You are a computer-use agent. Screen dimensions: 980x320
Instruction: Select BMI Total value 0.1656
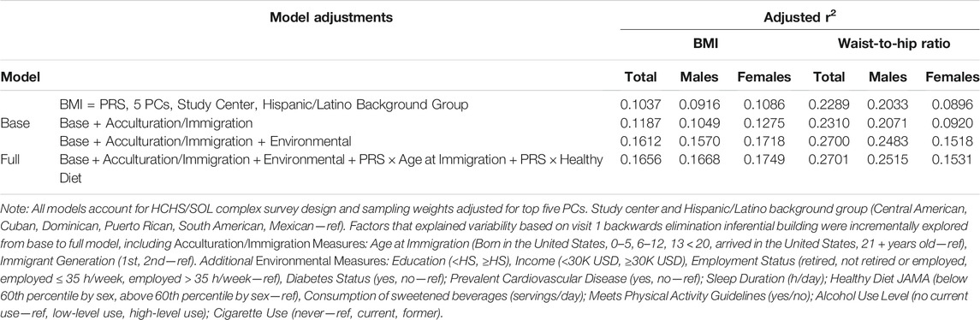pos(638,160)
